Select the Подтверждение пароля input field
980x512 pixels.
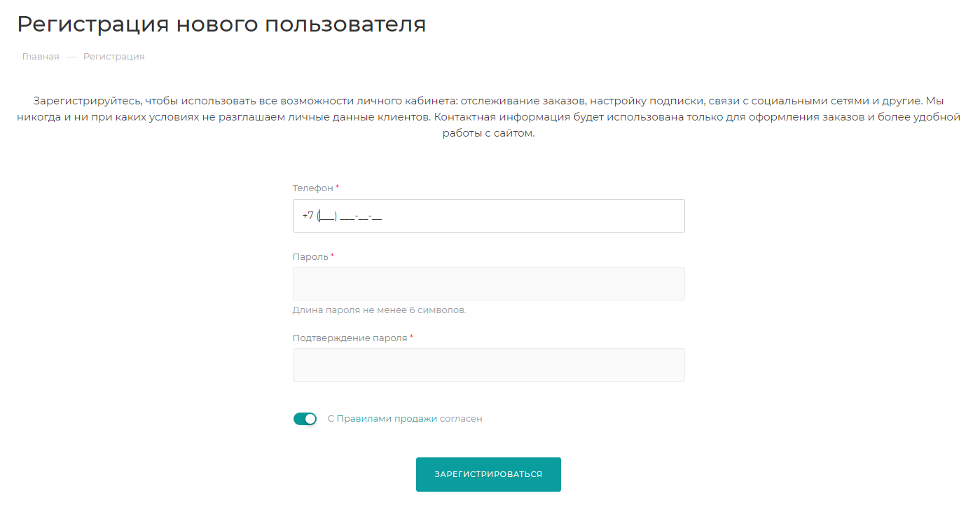point(488,365)
